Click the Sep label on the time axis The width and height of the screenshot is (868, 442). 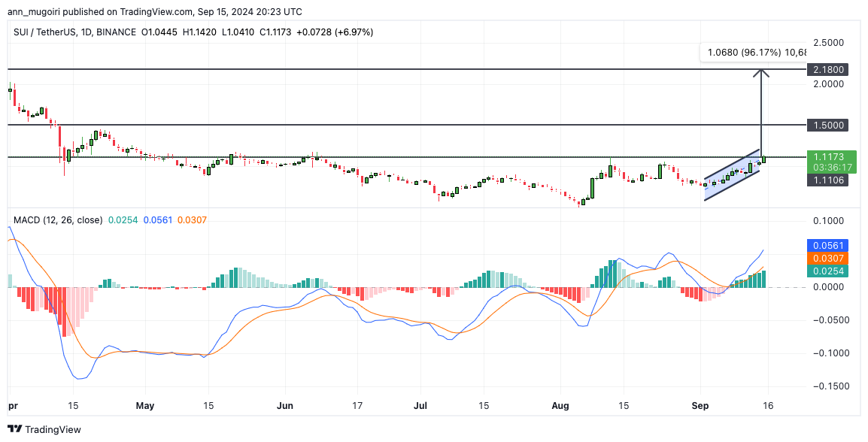point(701,405)
